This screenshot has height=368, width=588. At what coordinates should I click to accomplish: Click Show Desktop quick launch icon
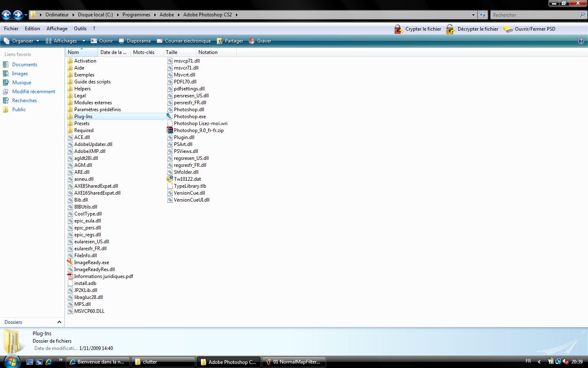pos(30,362)
